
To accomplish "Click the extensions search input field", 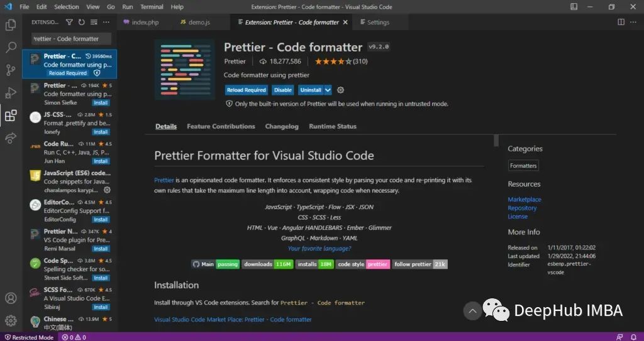I will click(72, 38).
